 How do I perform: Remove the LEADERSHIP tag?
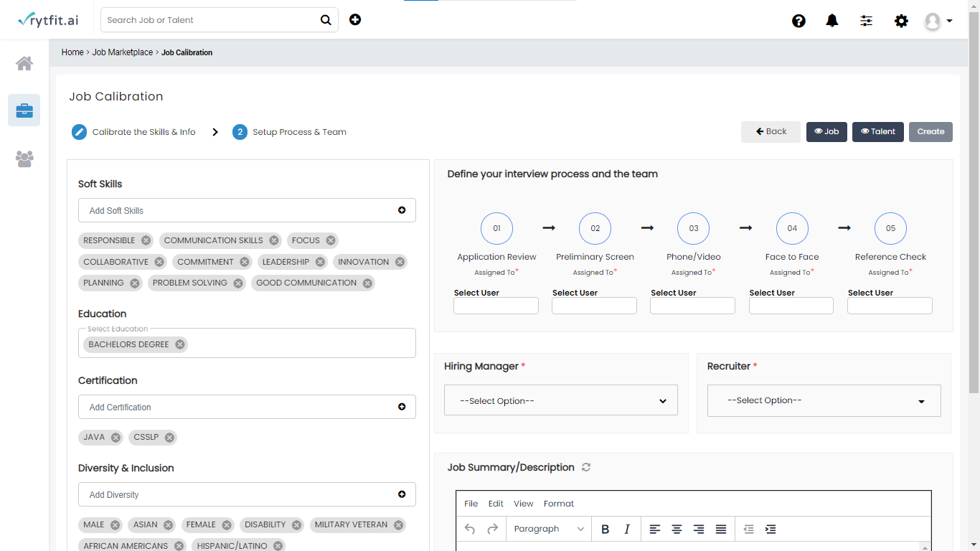[x=320, y=262]
